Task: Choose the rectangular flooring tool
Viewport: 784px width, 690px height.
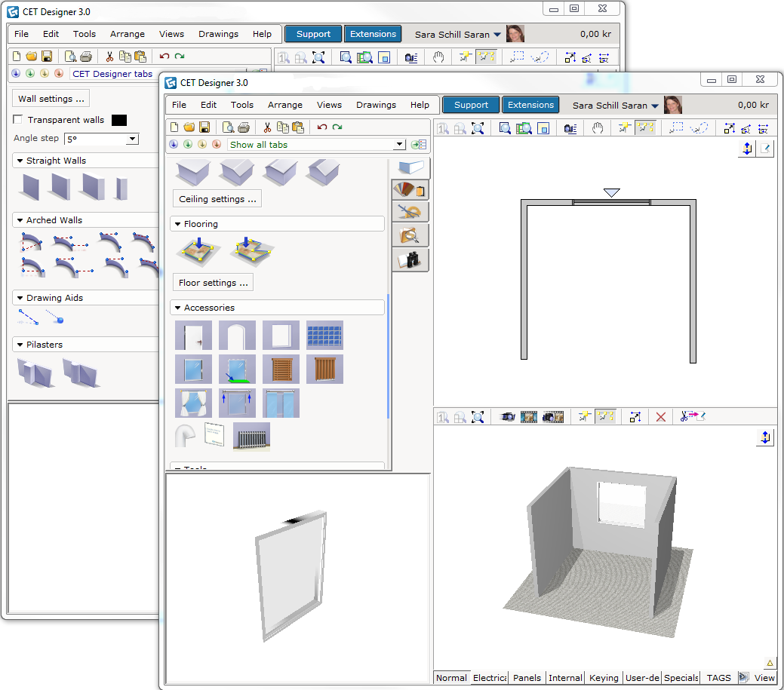Action: point(198,250)
